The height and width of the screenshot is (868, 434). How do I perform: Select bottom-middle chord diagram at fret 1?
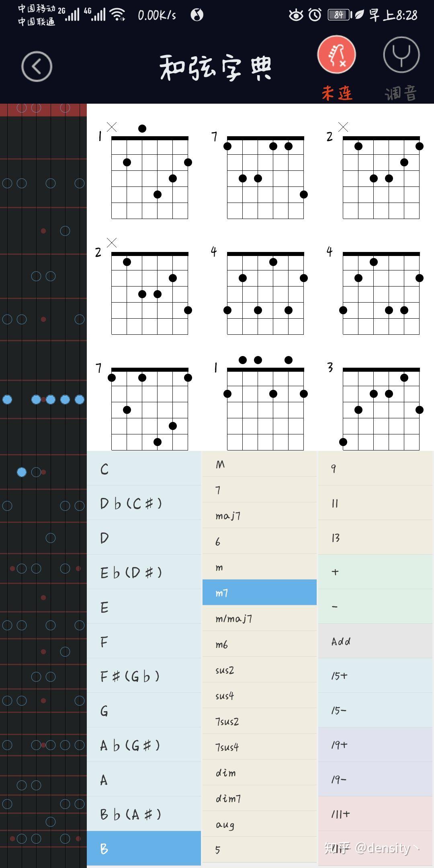point(260,403)
